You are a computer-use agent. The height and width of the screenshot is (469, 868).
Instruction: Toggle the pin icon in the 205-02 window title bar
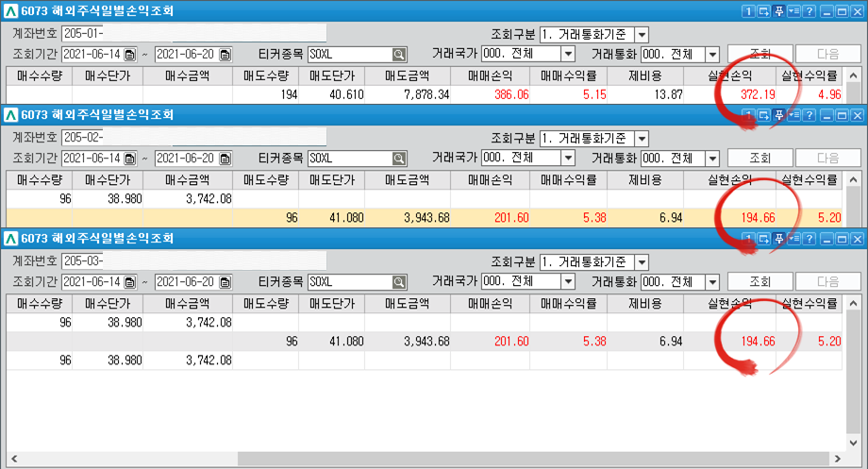point(779,115)
